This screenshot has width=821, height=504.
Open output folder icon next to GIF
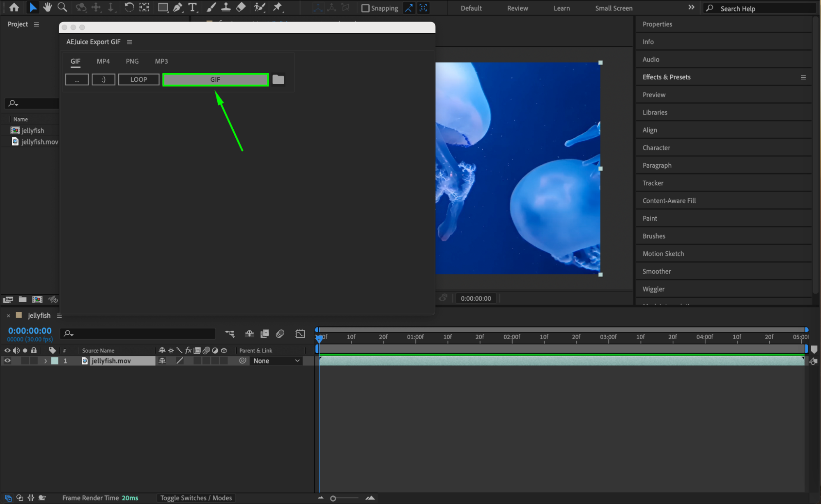click(x=278, y=79)
